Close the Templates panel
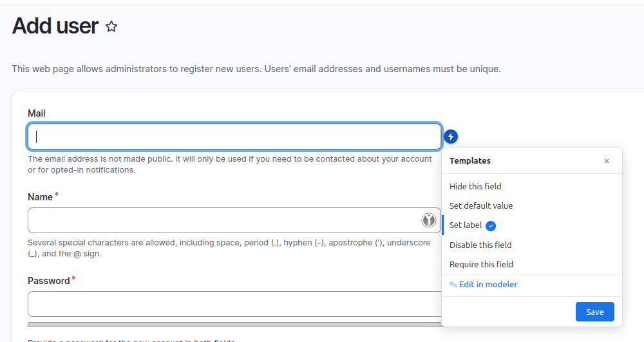The image size is (644, 342). 606,161
